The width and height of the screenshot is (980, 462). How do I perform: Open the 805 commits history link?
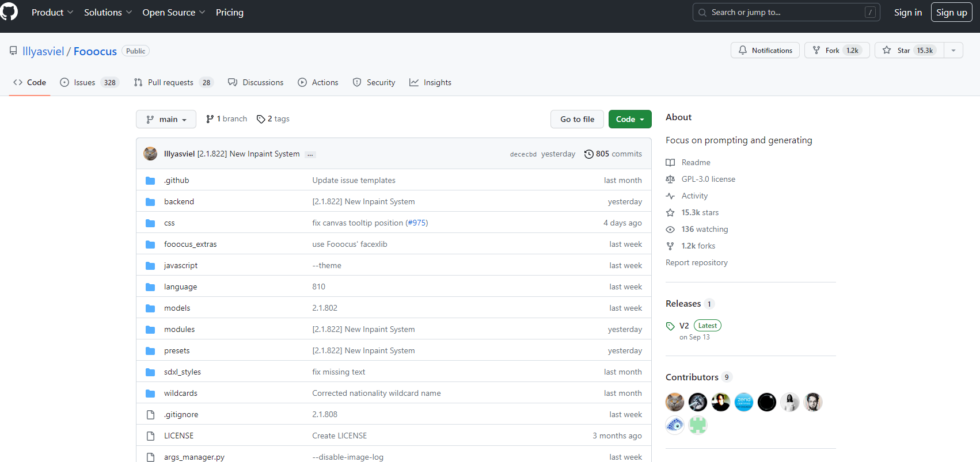point(613,154)
